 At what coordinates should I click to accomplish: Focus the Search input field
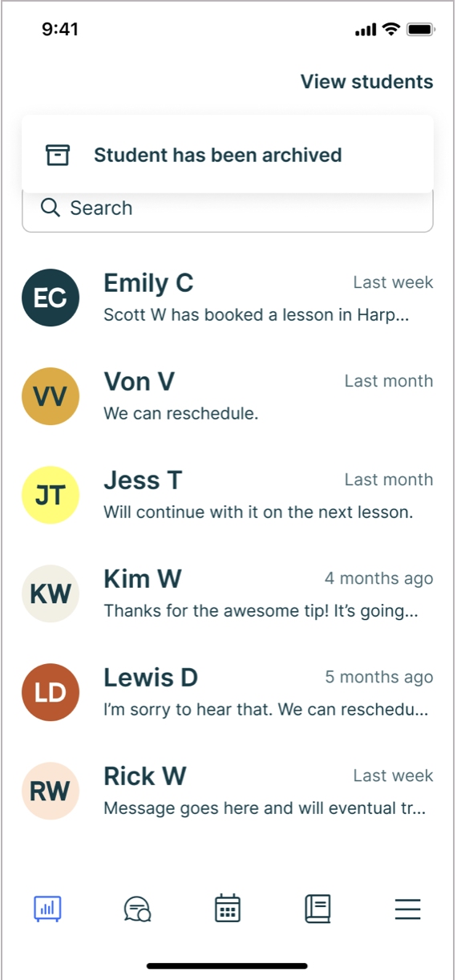(228, 210)
